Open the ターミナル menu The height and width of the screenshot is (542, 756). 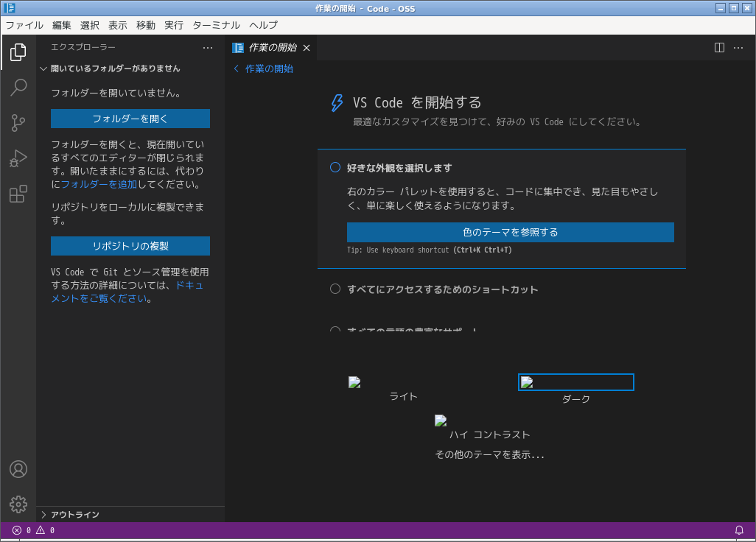[216, 25]
